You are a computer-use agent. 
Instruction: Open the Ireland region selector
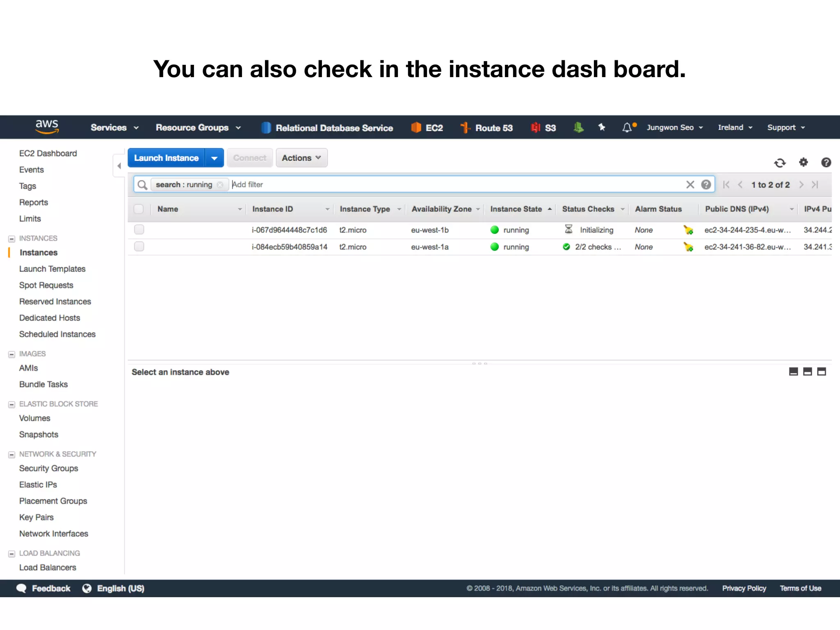coord(735,128)
